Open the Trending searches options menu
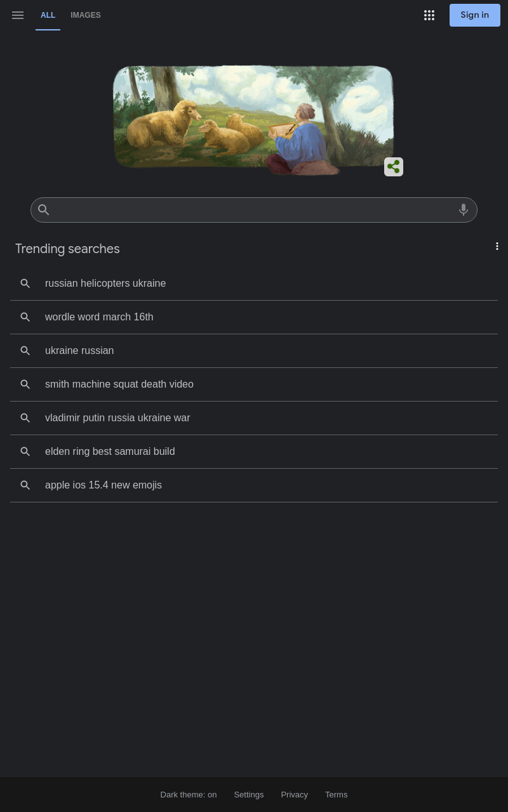 pyautogui.click(x=497, y=246)
